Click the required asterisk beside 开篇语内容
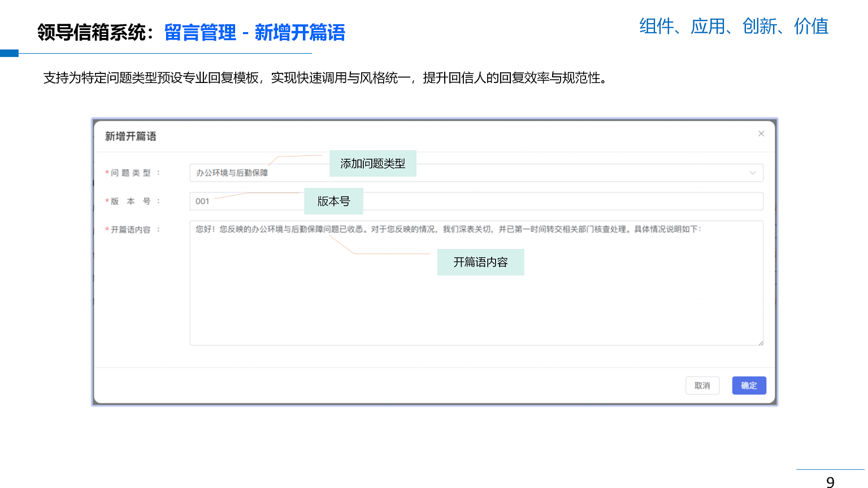The height and width of the screenshot is (488, 868). click(107, 230)
